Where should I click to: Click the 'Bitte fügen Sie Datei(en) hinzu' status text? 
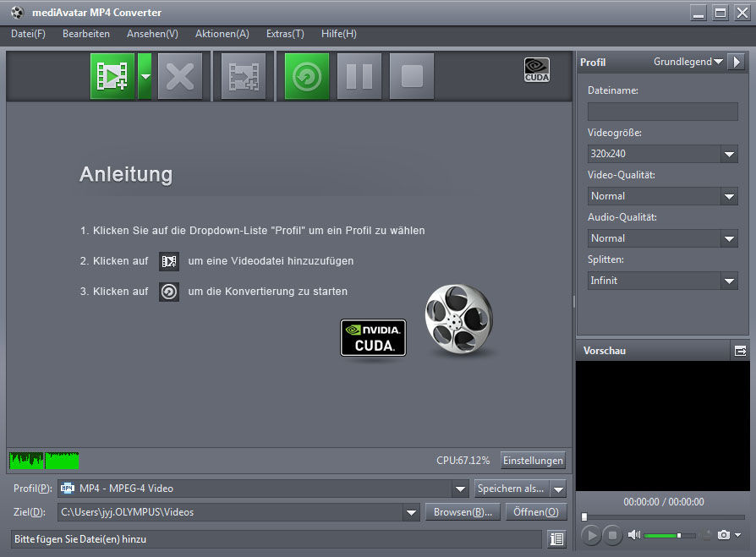coord(80,539)
